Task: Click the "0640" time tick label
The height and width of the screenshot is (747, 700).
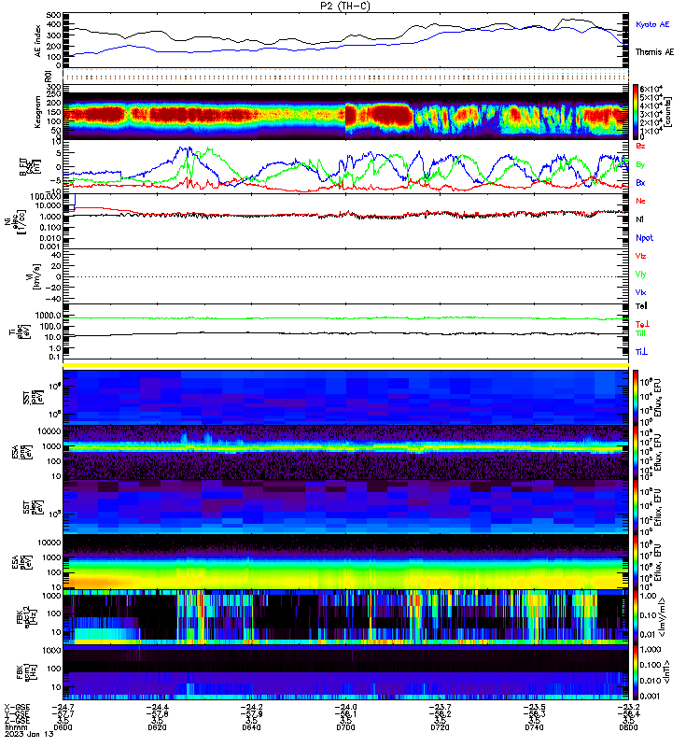Action: (x=251, y=727)
